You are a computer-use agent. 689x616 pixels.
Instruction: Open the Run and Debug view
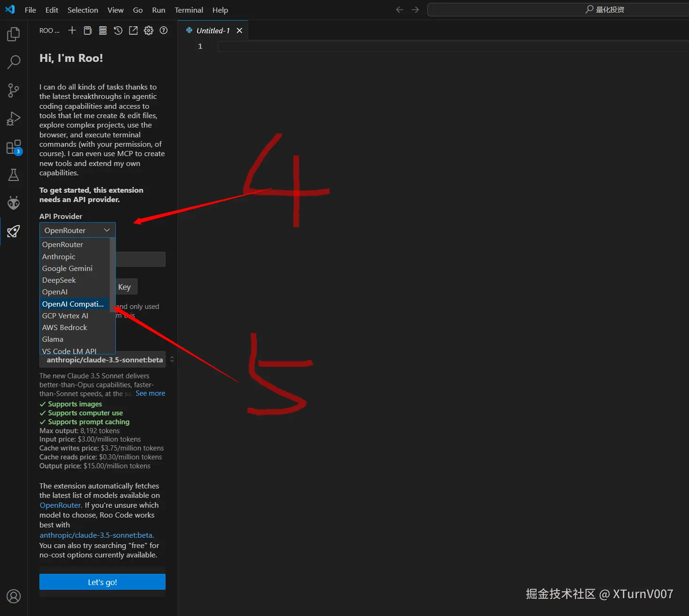14,118
